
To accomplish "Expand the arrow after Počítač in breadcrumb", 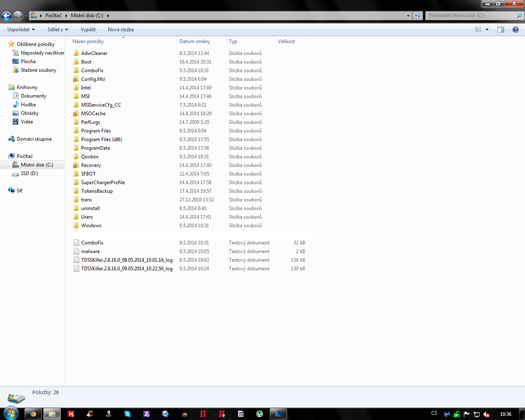I will pyautogui.click(x=66, y=16).
